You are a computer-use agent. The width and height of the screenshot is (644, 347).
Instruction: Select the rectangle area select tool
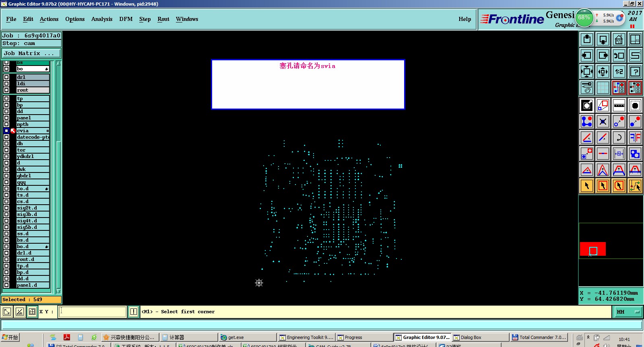click(x=603, y=186)
